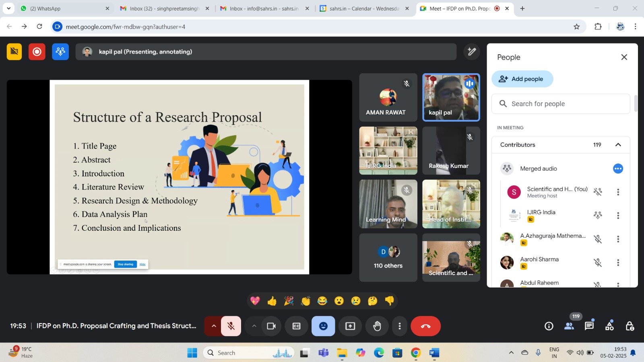Click the Add people button
This screenshot has height=362, width=644.
click(522, 79)
